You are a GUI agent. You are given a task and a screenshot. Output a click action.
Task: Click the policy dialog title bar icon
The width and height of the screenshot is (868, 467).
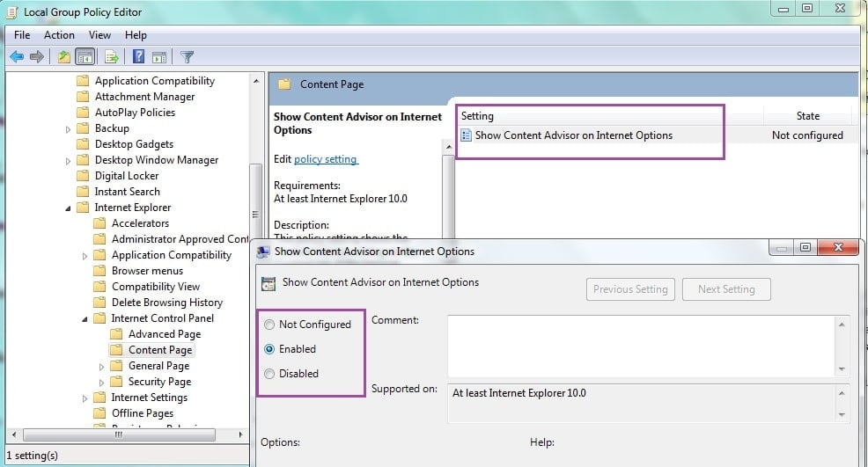point(263,252)
